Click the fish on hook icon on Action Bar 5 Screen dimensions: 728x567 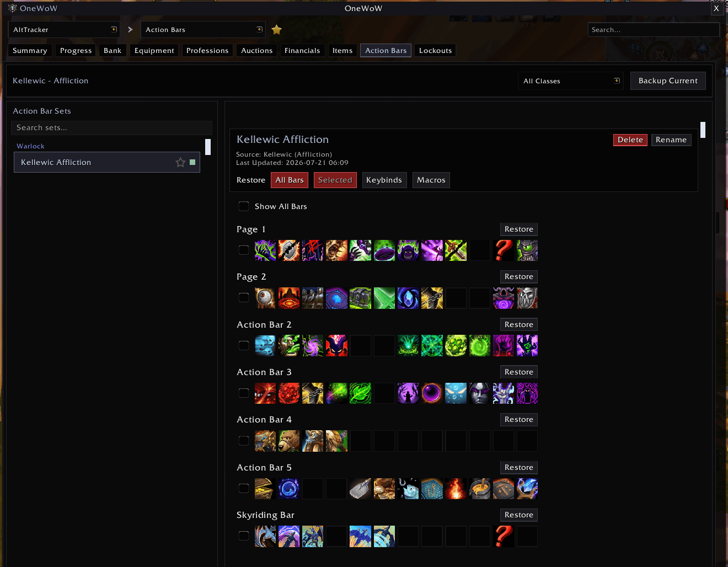click(x=408, y=489)
